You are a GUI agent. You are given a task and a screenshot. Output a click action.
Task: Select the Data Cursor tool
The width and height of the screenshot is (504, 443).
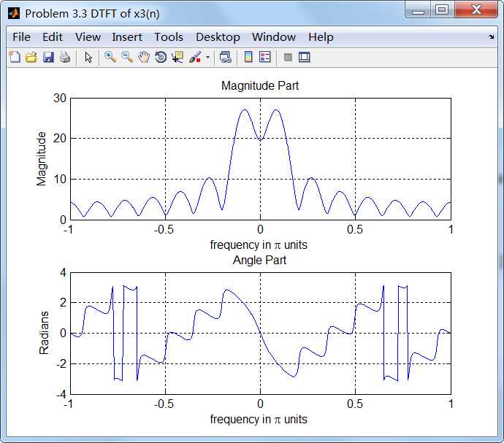177,57
